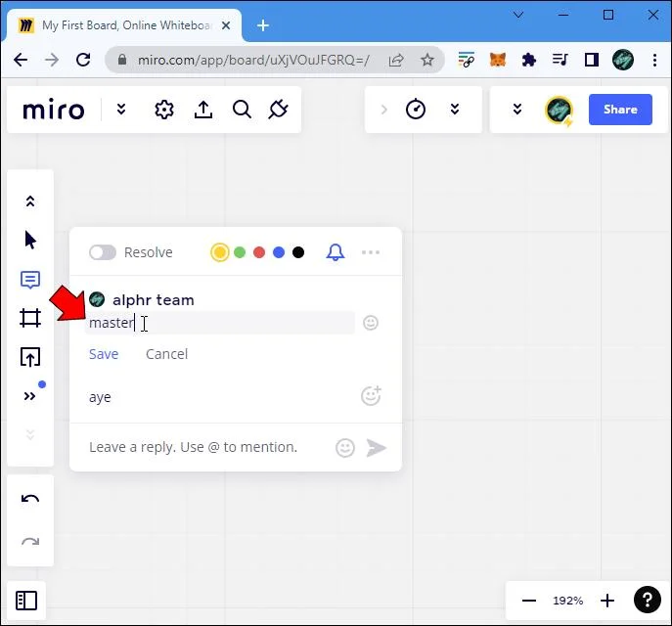This screenshot has width=672, height=626.
Task: Start the timer icon in top toolbar
Action: tap(416, 109)
